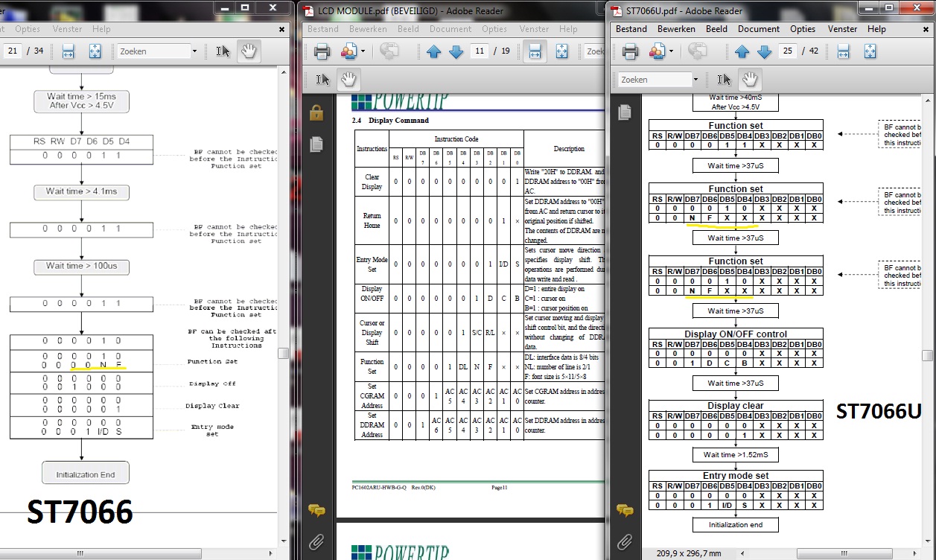Image resolution: width=936 pixels, height=560 pixels.
Task: Open the collaborate icon in LCD MODULE.pdf window
Action: tap(348, 51)
